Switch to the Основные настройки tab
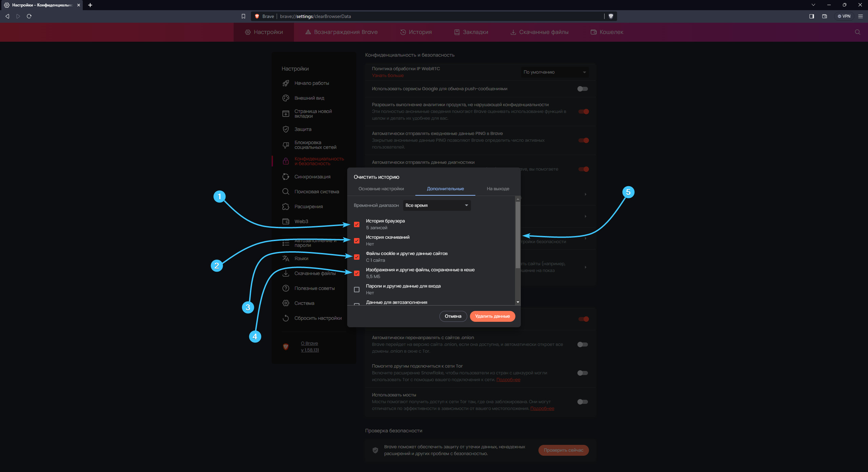 point(381,189)
